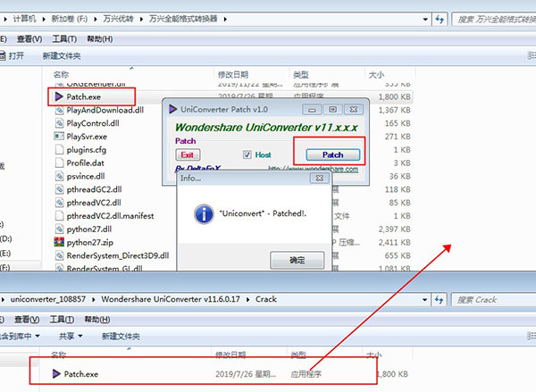Click the blue info icon in dialog
The image size is (536, 392).
[x=202, y=215]
